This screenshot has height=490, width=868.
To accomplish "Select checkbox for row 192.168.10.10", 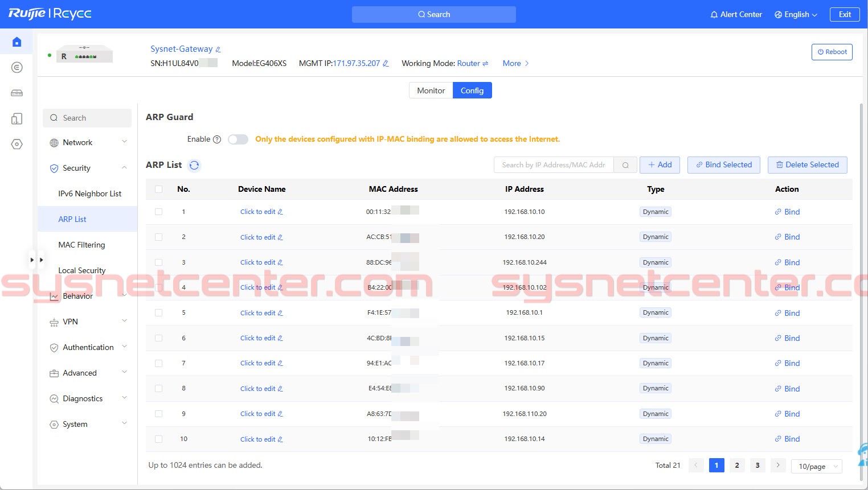I will tap(158, 212).
